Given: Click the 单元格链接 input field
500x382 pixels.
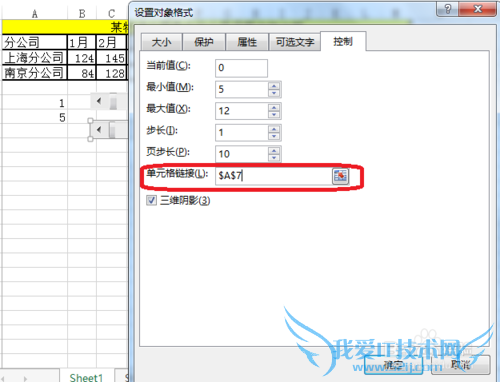Looking at the screenshot, I should click(x=274, y=176).
